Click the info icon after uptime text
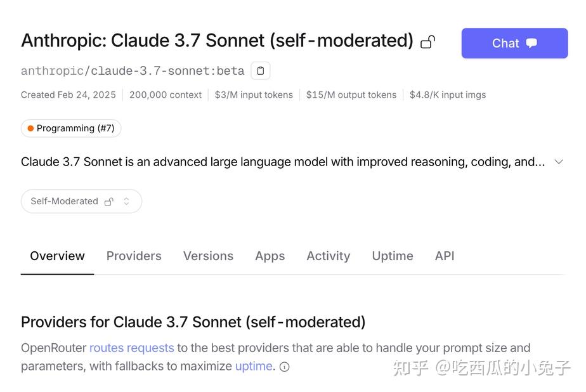586x392 pixels. coord(285,367)
